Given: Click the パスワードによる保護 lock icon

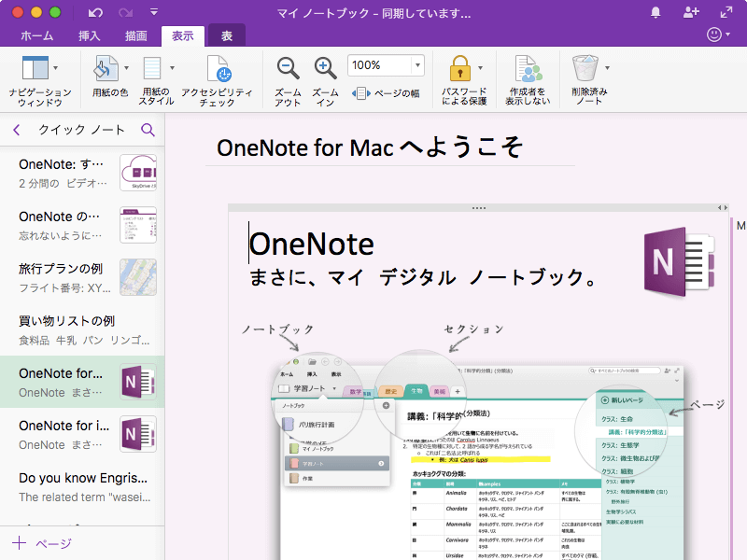Looking at the screenshot, I should [459, 68].
